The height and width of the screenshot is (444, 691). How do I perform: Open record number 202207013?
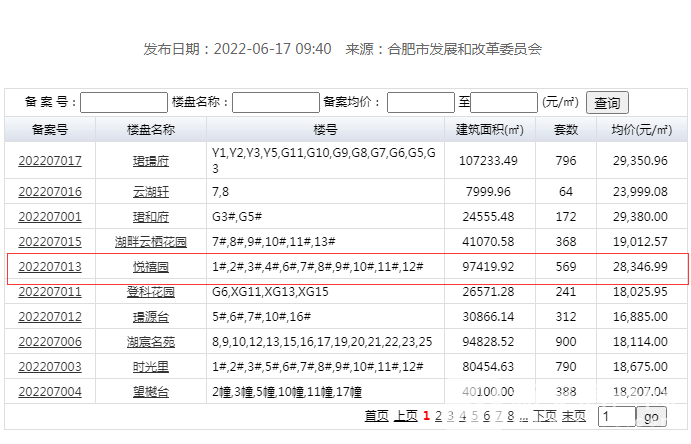coord(50,266)
